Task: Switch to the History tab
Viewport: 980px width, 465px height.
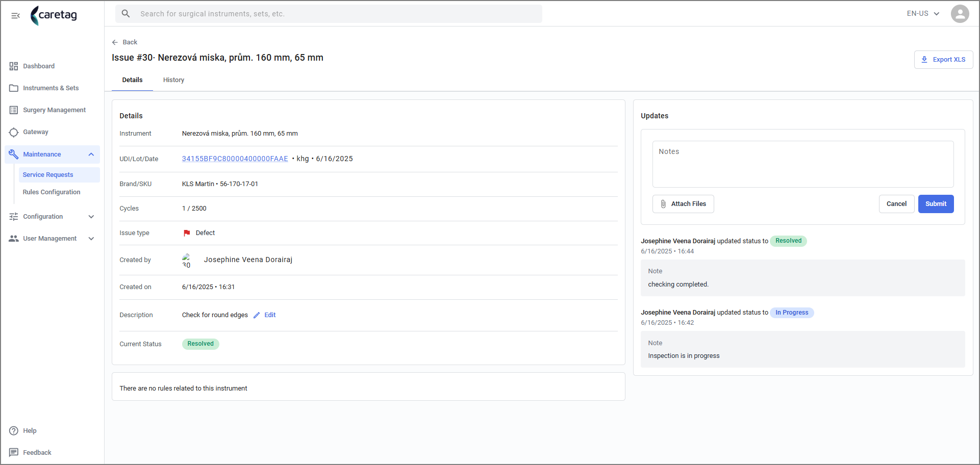Action: tap(173, 80)
